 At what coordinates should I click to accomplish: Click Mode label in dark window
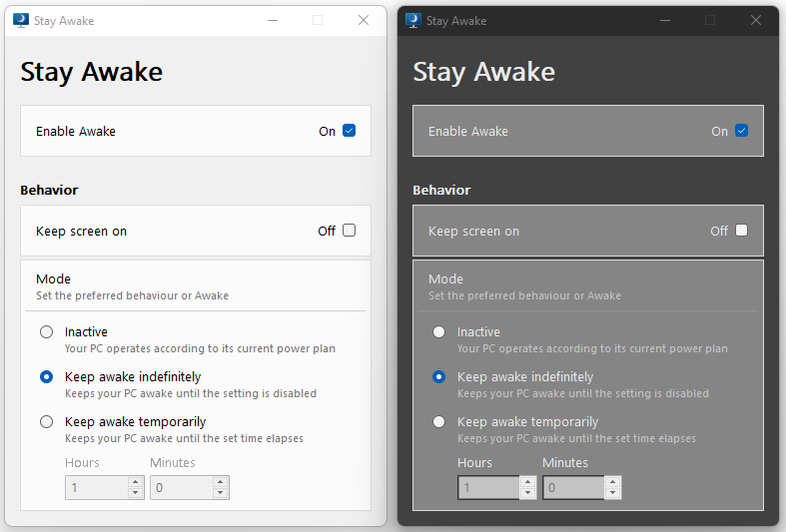click(x=445, y=279)
